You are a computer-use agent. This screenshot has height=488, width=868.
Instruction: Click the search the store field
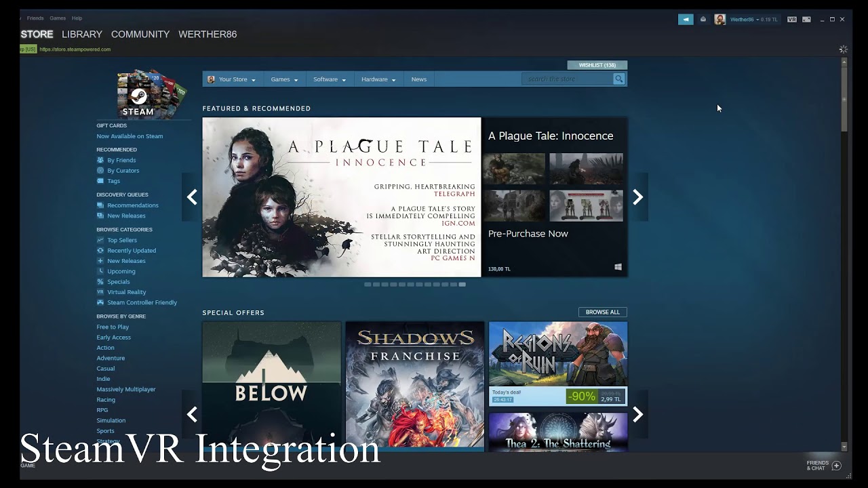coord(568,79)
